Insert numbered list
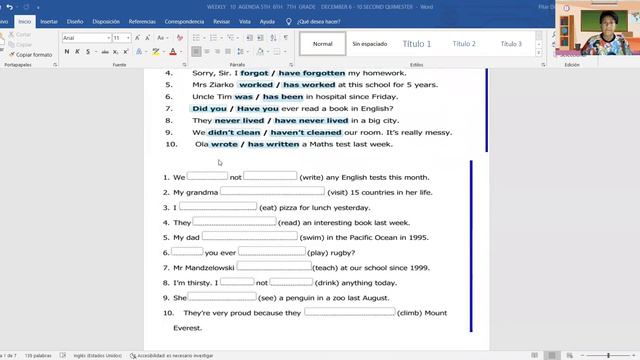640x360 pixels. pos(213,38)
